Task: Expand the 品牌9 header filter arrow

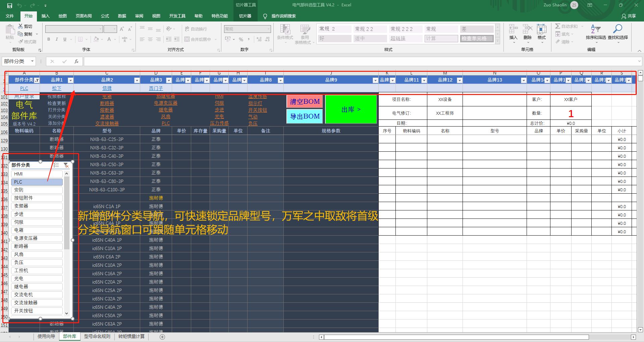Action: (x=375, y=80)
